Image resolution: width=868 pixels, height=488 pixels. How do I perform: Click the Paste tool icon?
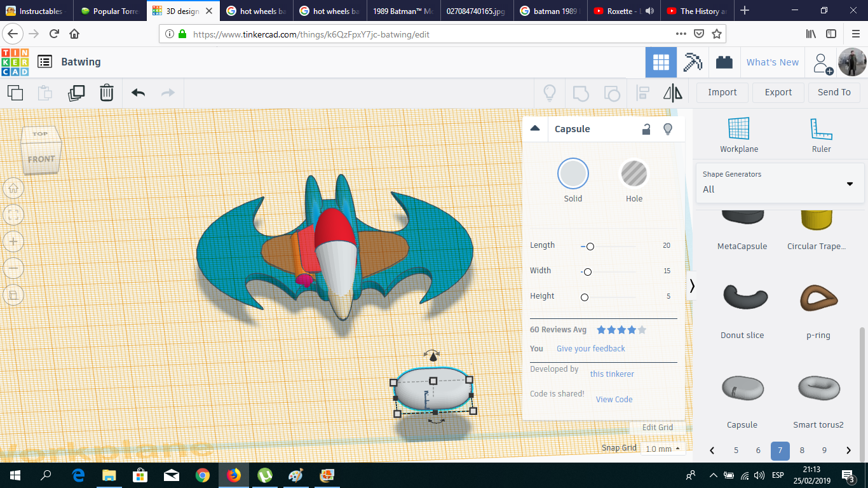pyautogui.click(x=45, y=93)
